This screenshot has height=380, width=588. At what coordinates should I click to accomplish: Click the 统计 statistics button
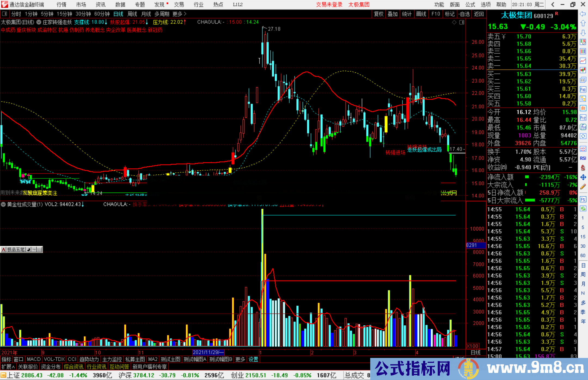(407, 14)
